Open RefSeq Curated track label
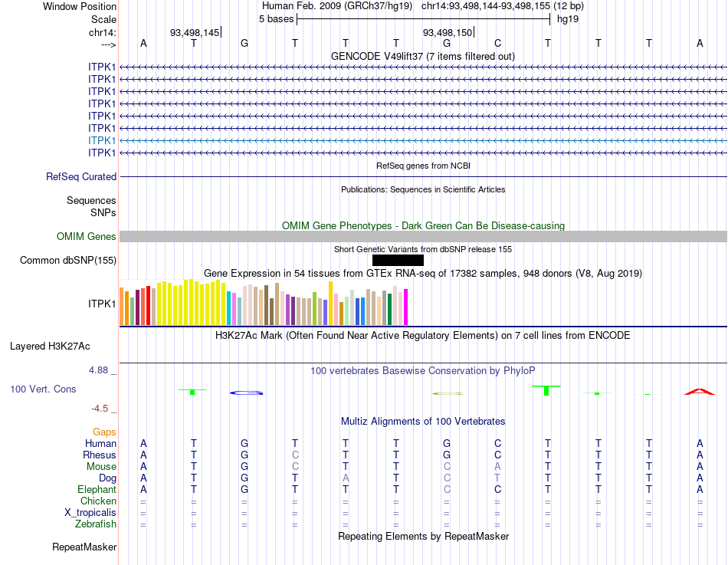This screenshot has width=728, height=565. (81, 176)
